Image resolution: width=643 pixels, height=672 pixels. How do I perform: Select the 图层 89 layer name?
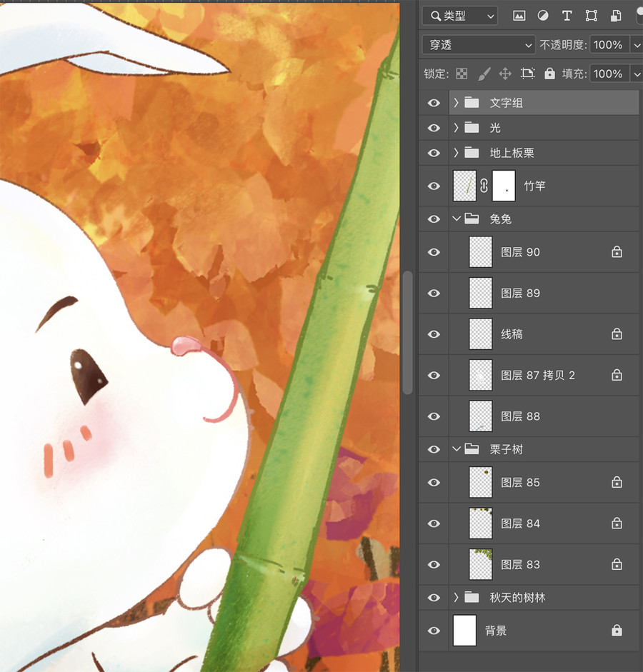pyautogui.click(x=520, y=293)
